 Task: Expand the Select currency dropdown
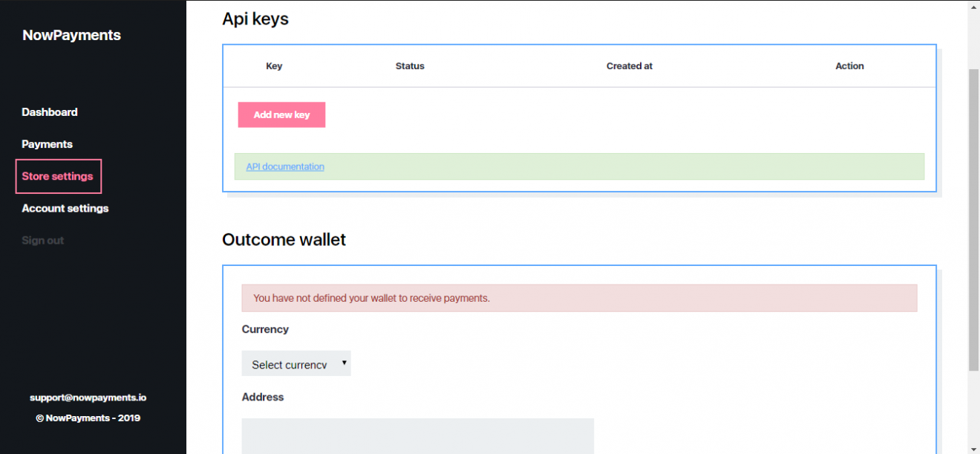pyautogui.click(x=296, y=363)
